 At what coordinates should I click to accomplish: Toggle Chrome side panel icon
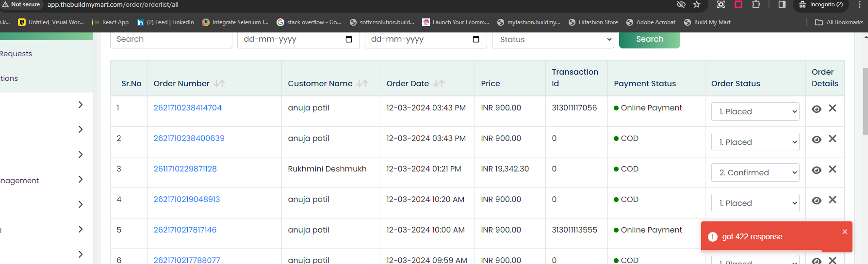coord(782,4)
